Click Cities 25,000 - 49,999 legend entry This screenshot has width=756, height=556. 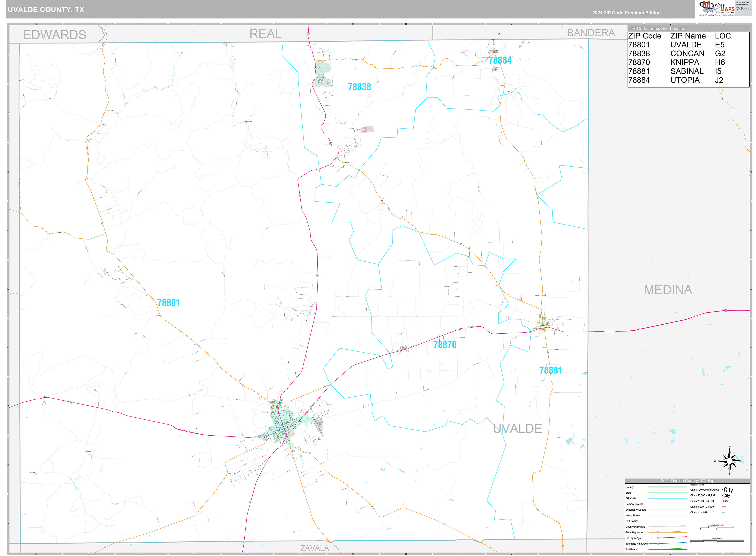pos(703,501)
